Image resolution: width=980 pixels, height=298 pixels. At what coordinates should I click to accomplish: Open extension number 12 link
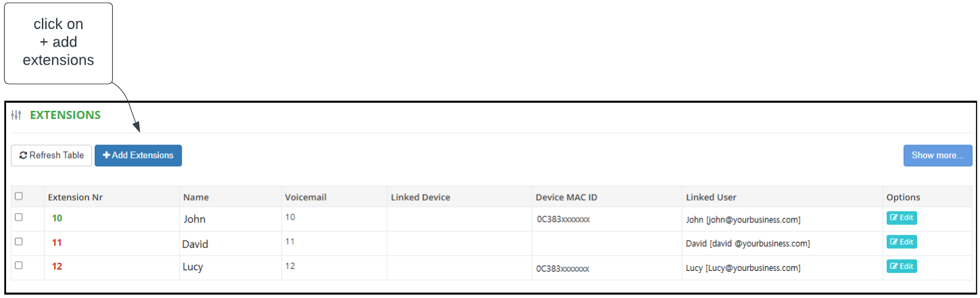(x=57, y=267)
